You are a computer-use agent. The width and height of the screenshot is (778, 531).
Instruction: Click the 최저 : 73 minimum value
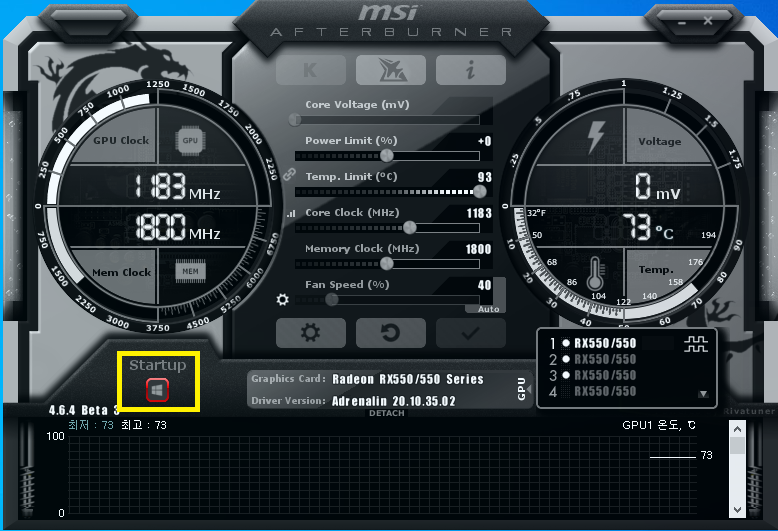point(91,425)
